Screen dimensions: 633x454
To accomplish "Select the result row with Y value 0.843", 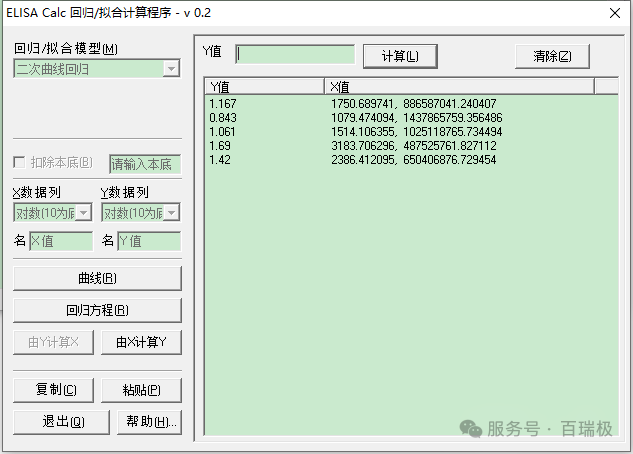I will click(x=411, y=118).
